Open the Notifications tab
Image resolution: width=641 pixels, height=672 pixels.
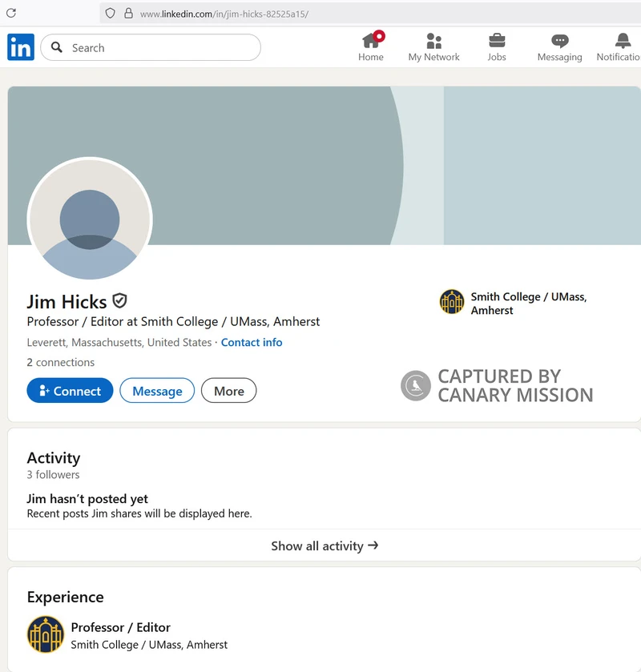point(619,47)
